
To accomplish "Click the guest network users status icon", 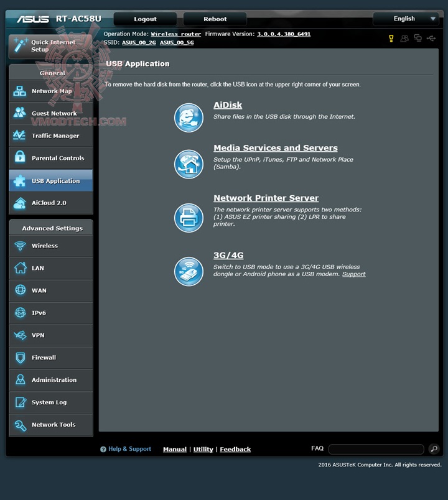I will (x=404, y=39).
